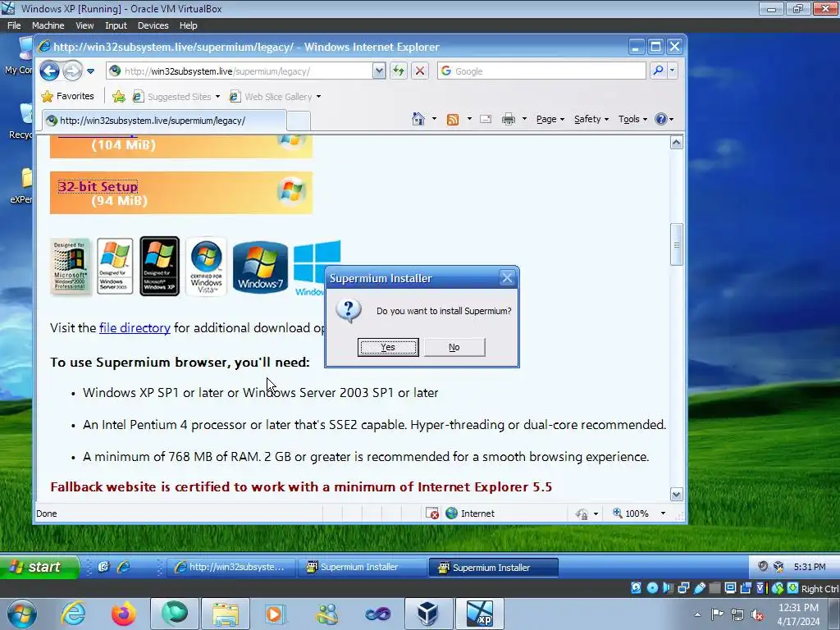
Task: Click the Home icon in command bar
Action: point(418,119)
